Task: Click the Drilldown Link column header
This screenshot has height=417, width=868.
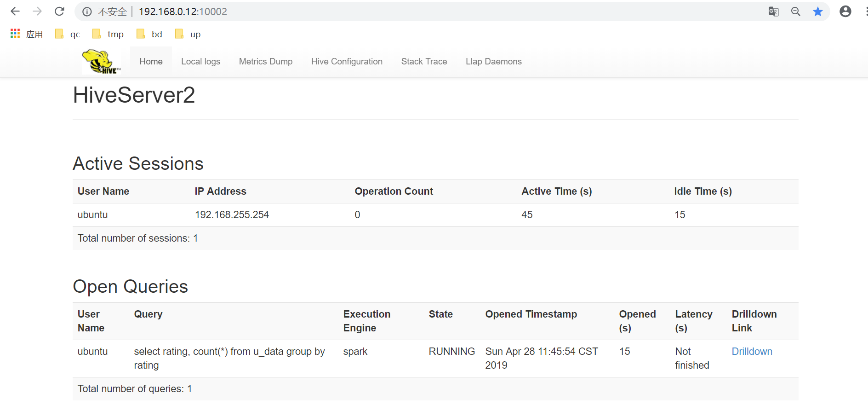Action: coord(754,321)
